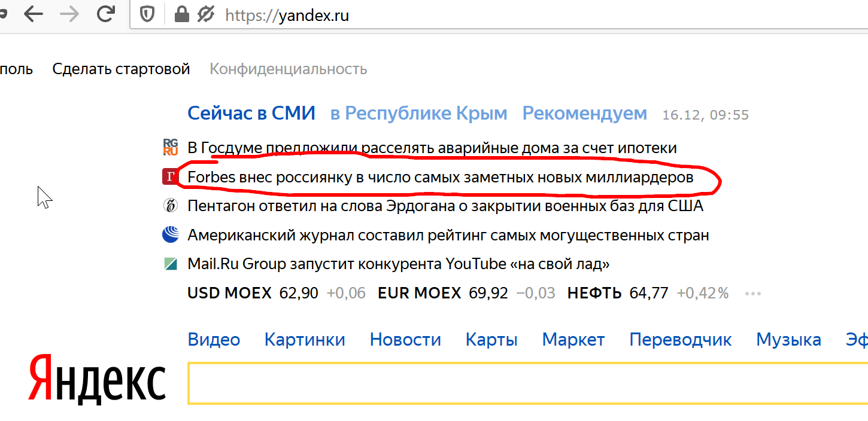
Task: Switch to the Сейчас в СМИ tab
Action: point(251,113)
